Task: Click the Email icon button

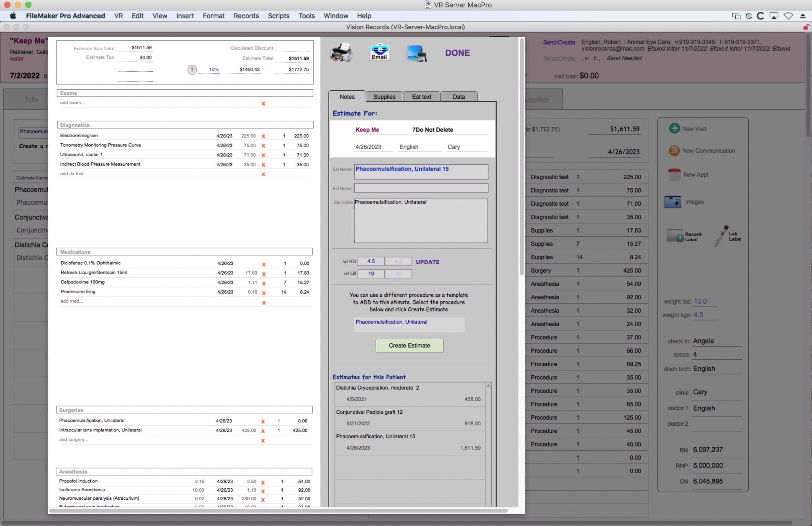Action: (379, 53)
